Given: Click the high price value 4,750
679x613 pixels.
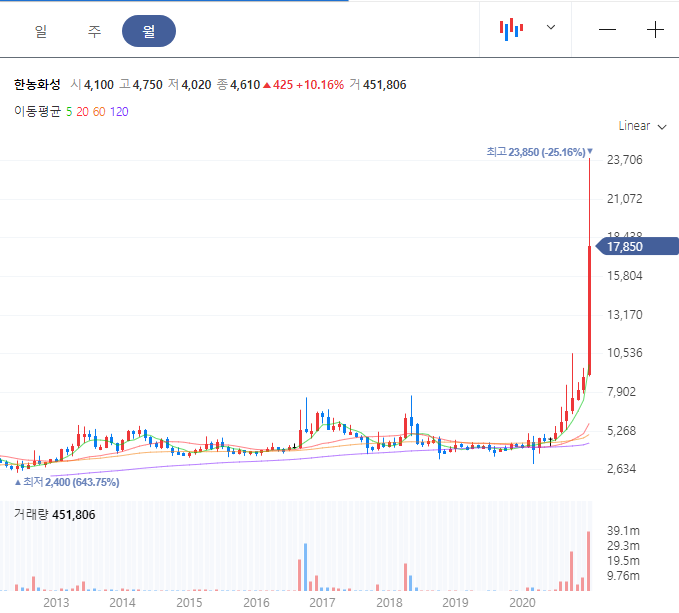Looking at the screenshot, I should [147, 85].
